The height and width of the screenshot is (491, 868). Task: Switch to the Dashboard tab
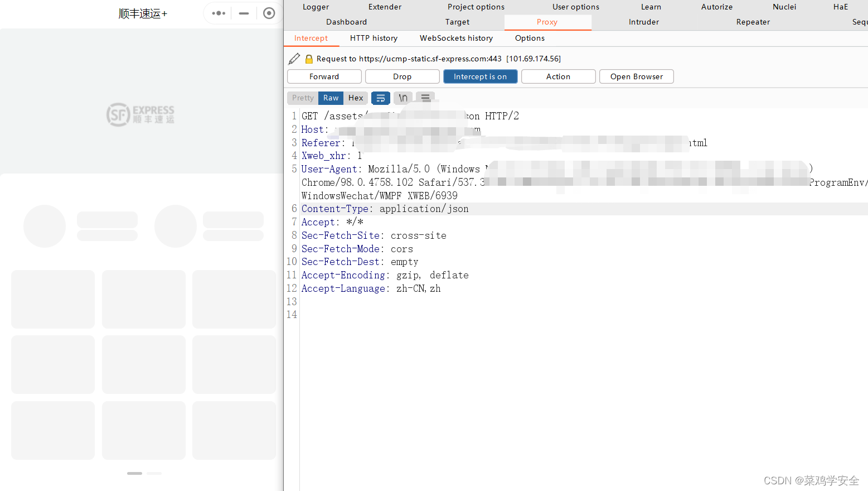347,22
